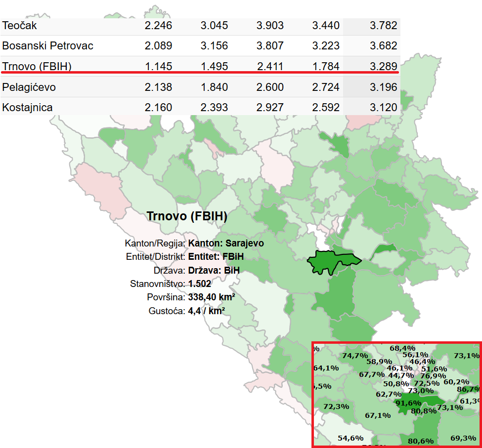Open Bosanski Petrovac municipality entry
Image resolution: width=482 pixels, height=448 pixels.
(x=47, y=46)
